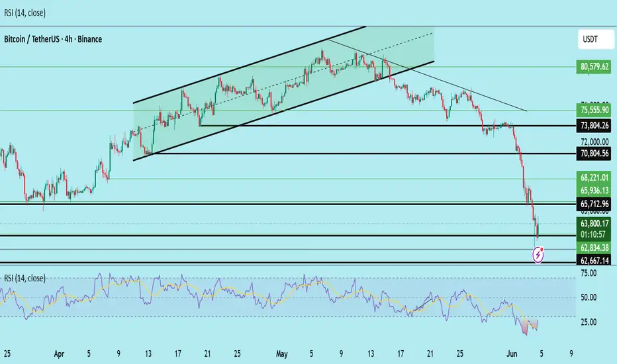Image resolution: width=617 pixels, height=364 pixels.
Task: Click the RSI 25.00 axis value
Action: (589, 322)
